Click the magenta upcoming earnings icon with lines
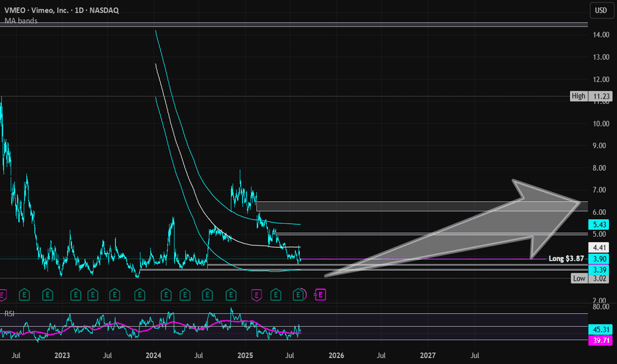The image size is (617, 364). click(x=320, y=295)
